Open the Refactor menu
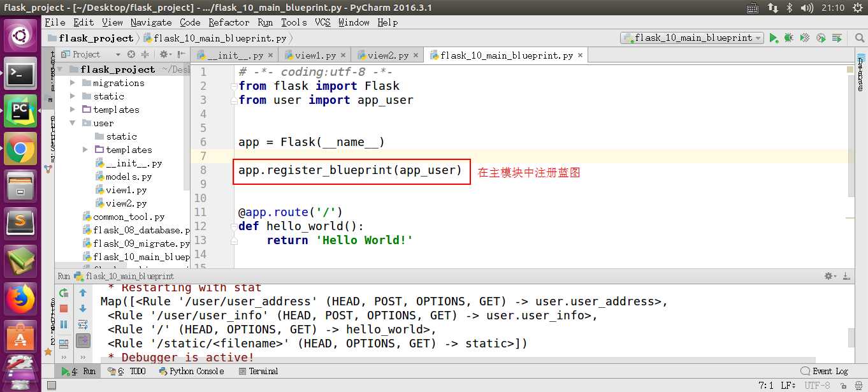Screen dimensions: 868x392 [x=229, y=22]
